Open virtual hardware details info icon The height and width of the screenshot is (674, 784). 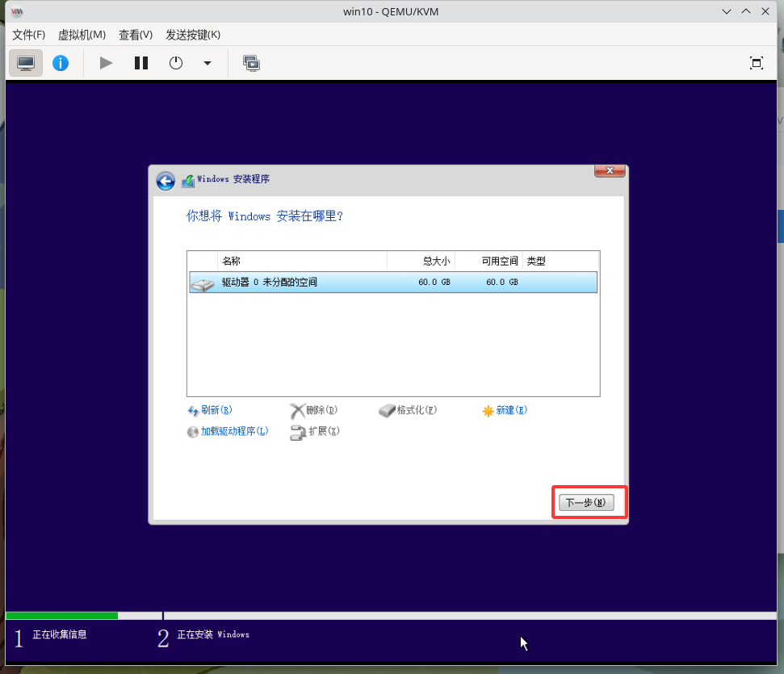(x=61, y=63)
